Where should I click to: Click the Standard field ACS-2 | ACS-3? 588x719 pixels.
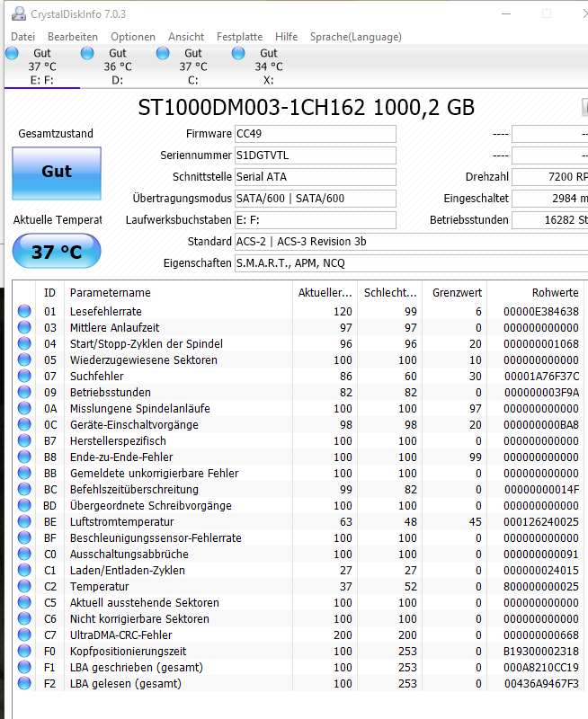[x=412, y=242]
